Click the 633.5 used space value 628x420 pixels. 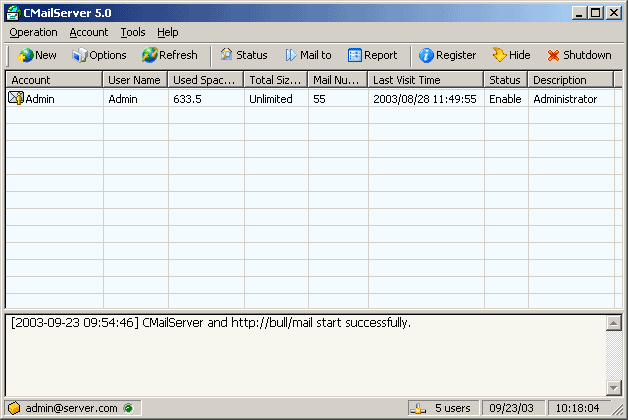(x=187, y=99)
